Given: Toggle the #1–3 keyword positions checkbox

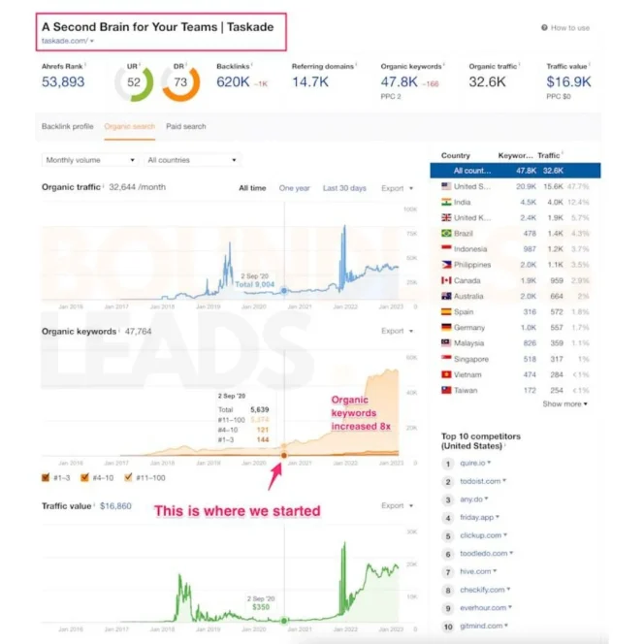Looking at the screenshot, I should 46,477.
